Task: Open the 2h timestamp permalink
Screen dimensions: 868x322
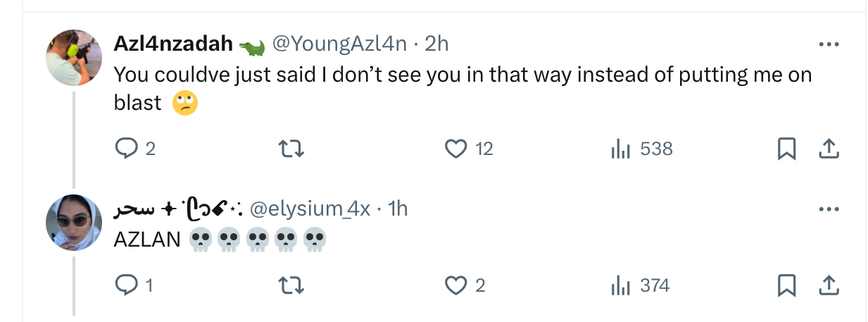Action: pyautogui.click(x=436, y=44)
